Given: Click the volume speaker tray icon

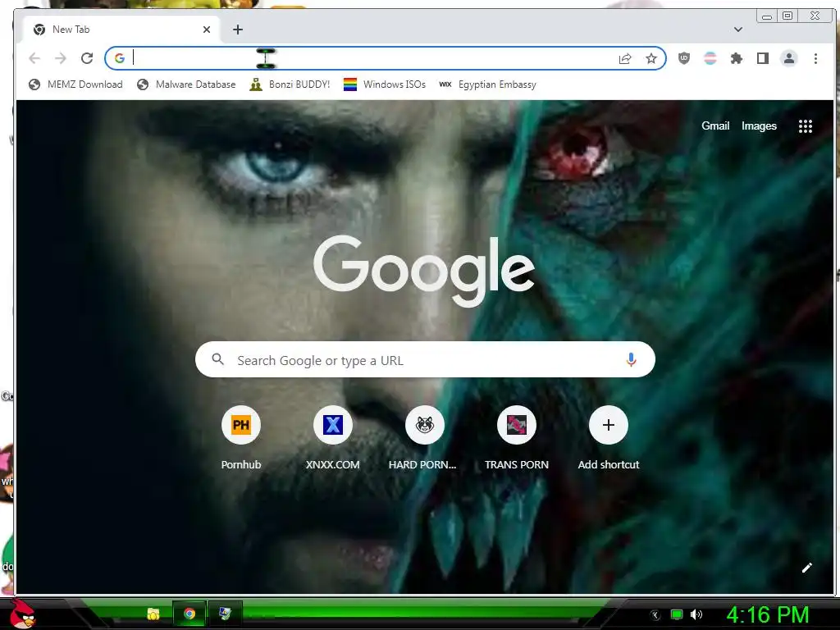Looking at the screenshot, I should (x=696, y=614).
